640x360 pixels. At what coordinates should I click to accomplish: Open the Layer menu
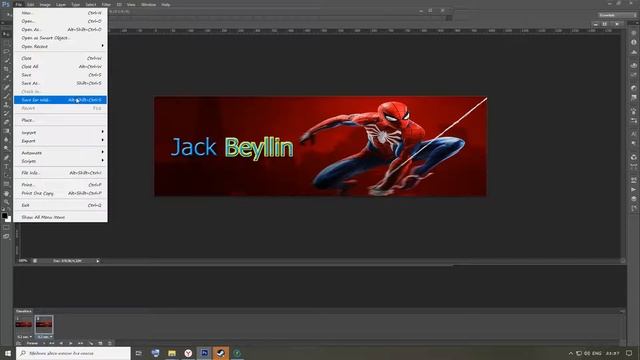point(61,4)
